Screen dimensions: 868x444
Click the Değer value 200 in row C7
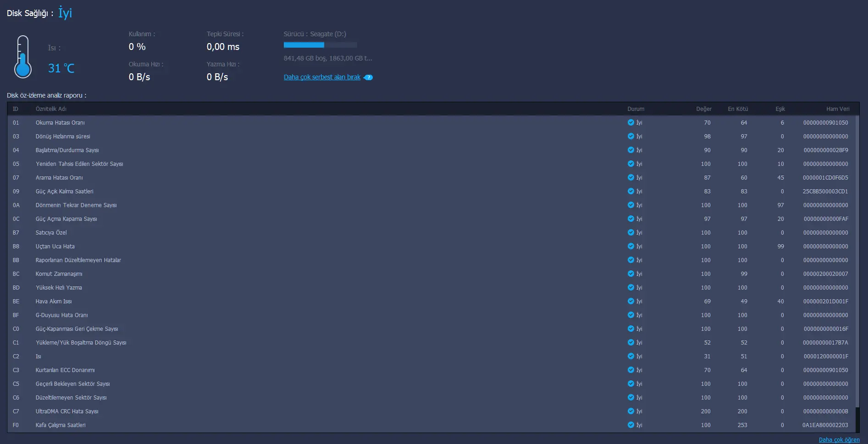706,411
